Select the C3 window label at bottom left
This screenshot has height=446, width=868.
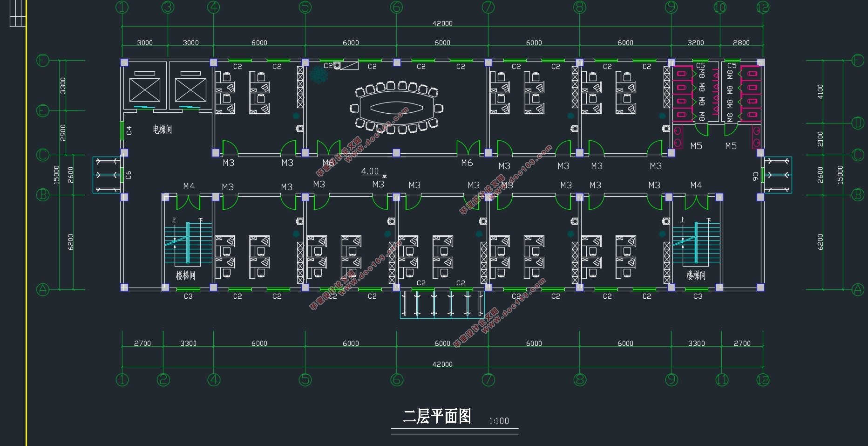coord(188,296)
